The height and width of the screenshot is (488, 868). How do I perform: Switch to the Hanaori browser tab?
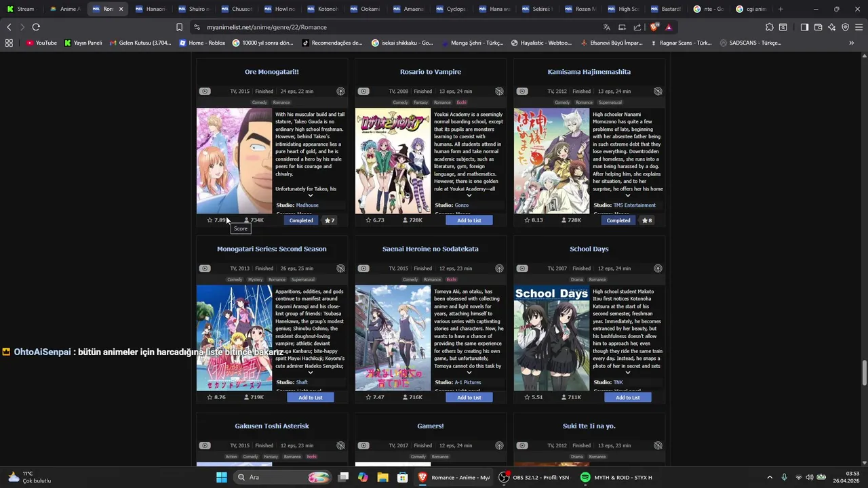[x=151, y=9]
